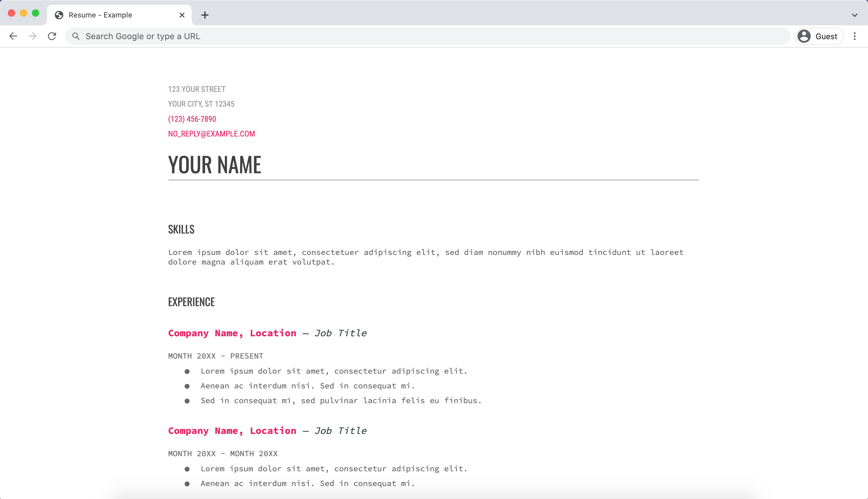Select the YOUR NAME heading text
This screenshot has width=868, height=499.
coord(215,165)
